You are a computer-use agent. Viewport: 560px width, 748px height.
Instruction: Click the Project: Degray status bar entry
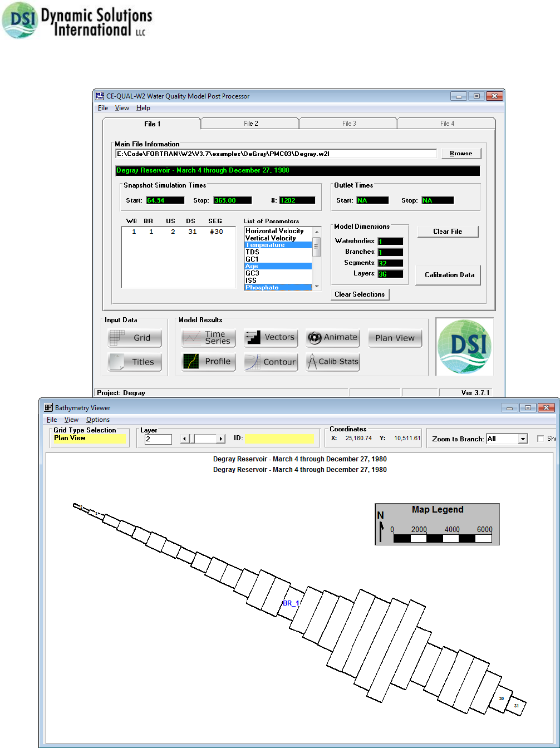(121, 393)
